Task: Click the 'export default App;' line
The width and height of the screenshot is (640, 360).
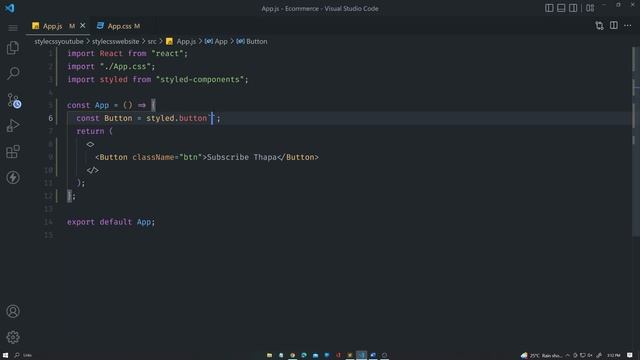Action: pyautogui.click(x=111, y=222)
